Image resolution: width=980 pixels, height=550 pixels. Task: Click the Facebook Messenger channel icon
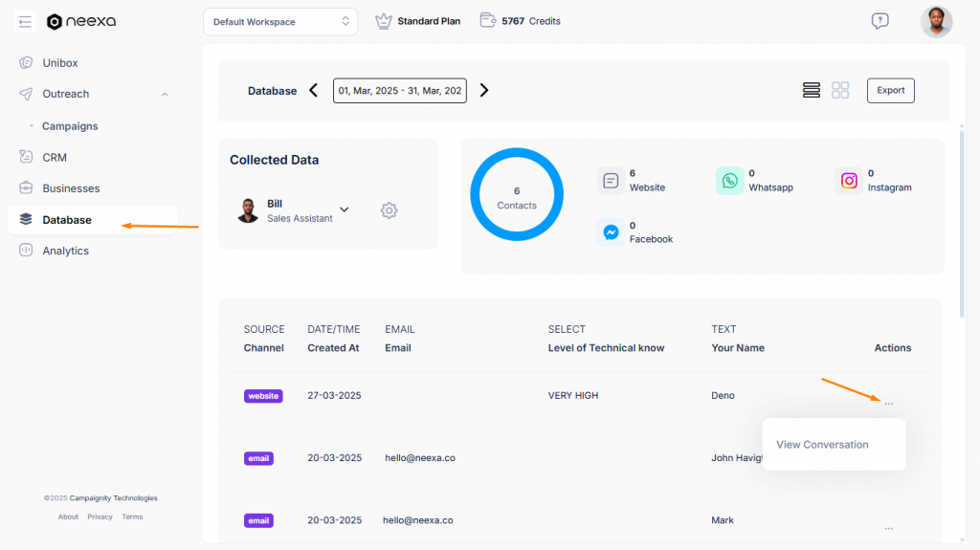(611, 232)
